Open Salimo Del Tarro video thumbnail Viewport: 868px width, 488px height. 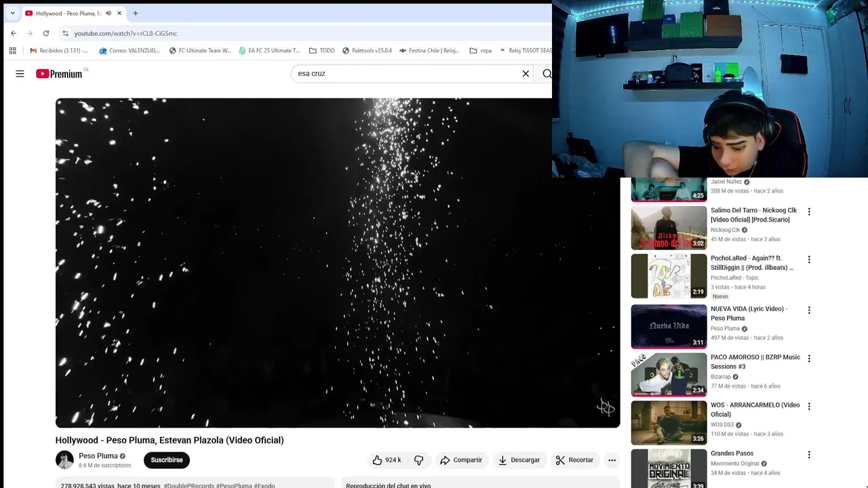coord(669,228)
